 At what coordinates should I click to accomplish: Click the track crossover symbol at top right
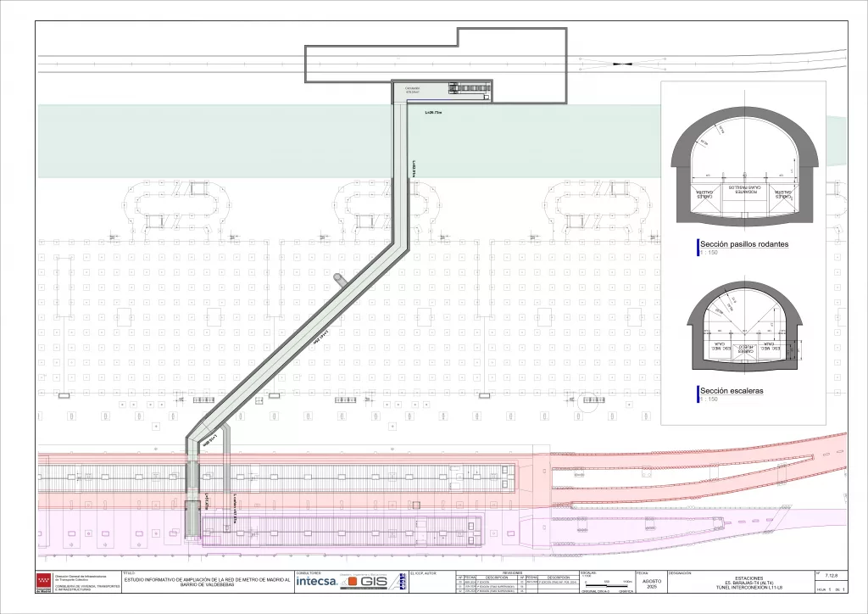tap(623, 64)
